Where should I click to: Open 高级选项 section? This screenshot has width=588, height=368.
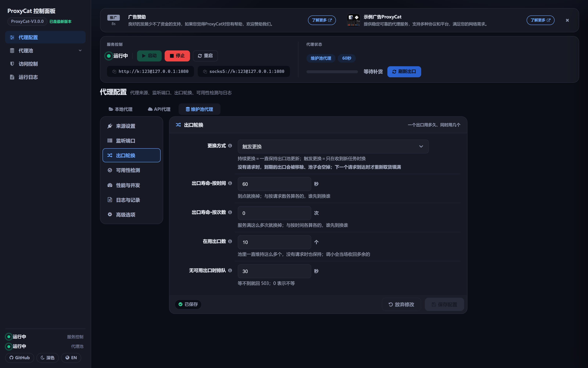coord(131,215)
